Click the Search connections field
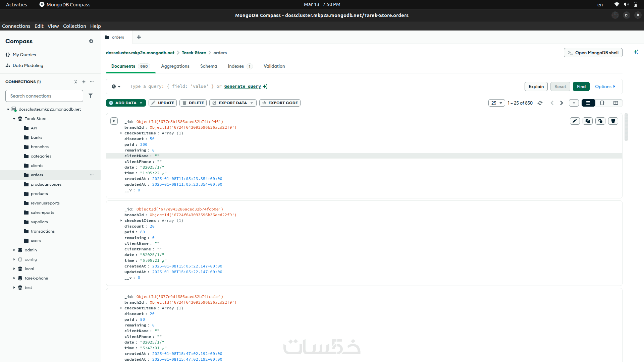 click(44, 96)
